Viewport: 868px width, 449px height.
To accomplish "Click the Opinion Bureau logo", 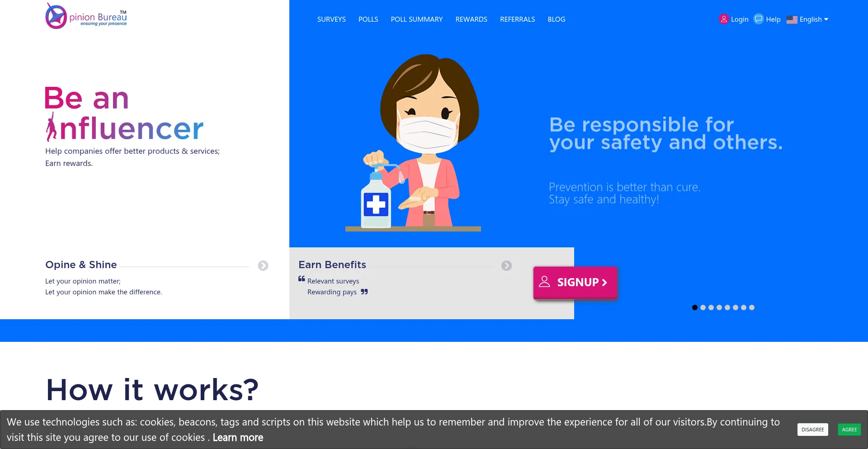I will (86, 16).
